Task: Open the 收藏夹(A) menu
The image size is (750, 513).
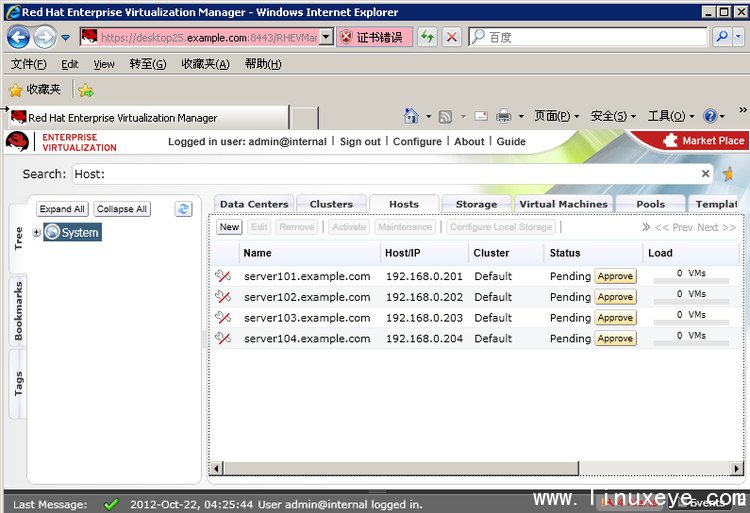Action: coord(205,64)
